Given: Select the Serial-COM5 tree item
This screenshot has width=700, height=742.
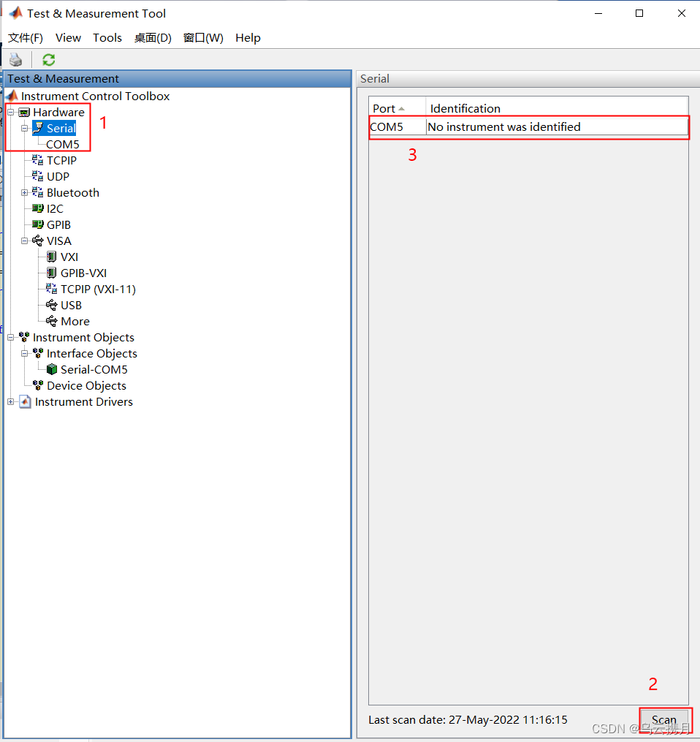Looking at the screenshot, I should [94, 369].
